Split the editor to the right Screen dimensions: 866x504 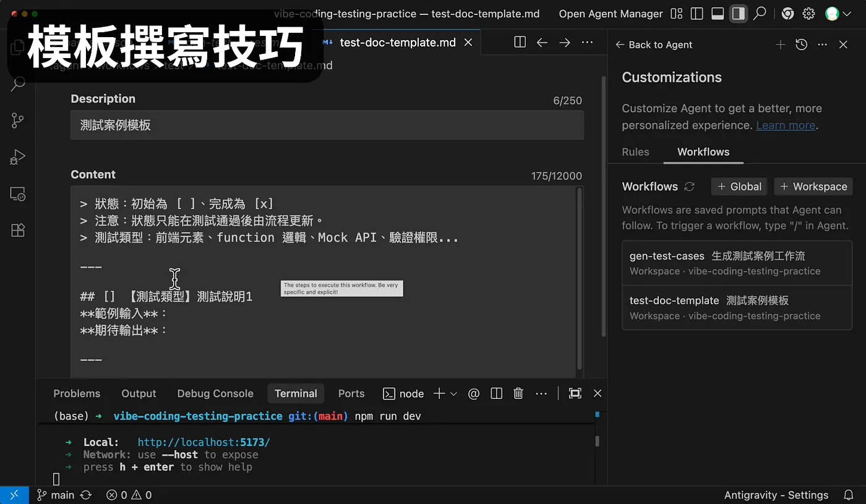(x=520, y=42)
